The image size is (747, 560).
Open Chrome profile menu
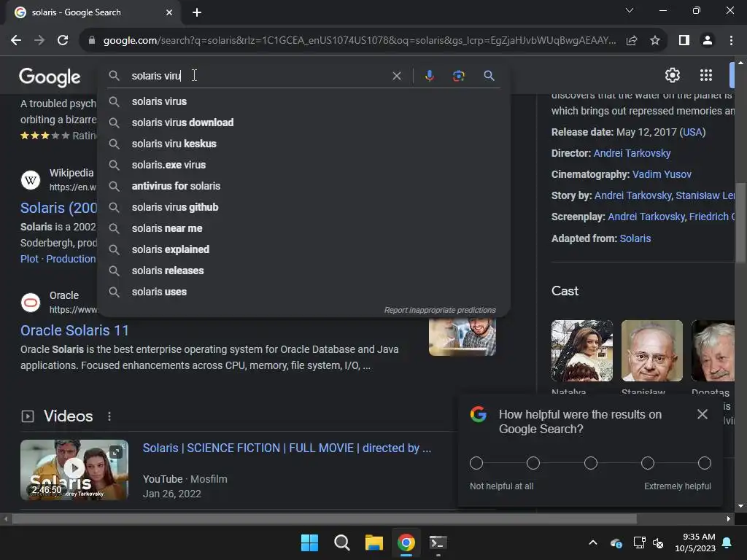pyautogui.click(x=708, y=41)
